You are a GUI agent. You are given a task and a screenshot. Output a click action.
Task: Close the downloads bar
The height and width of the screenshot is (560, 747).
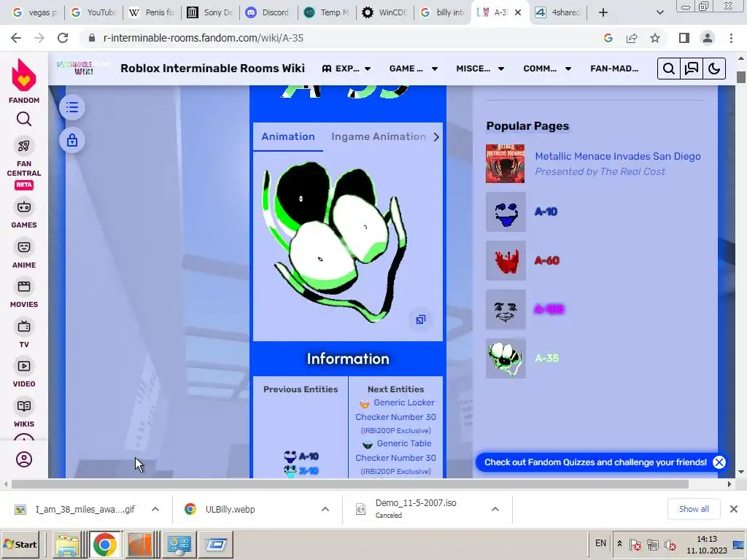point(734,509)
